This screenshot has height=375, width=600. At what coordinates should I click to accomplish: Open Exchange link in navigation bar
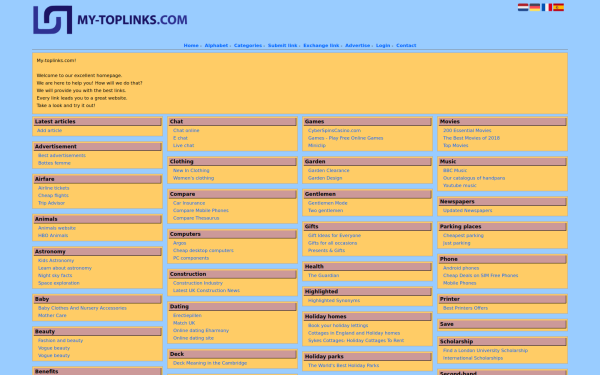tap(321, 46)
